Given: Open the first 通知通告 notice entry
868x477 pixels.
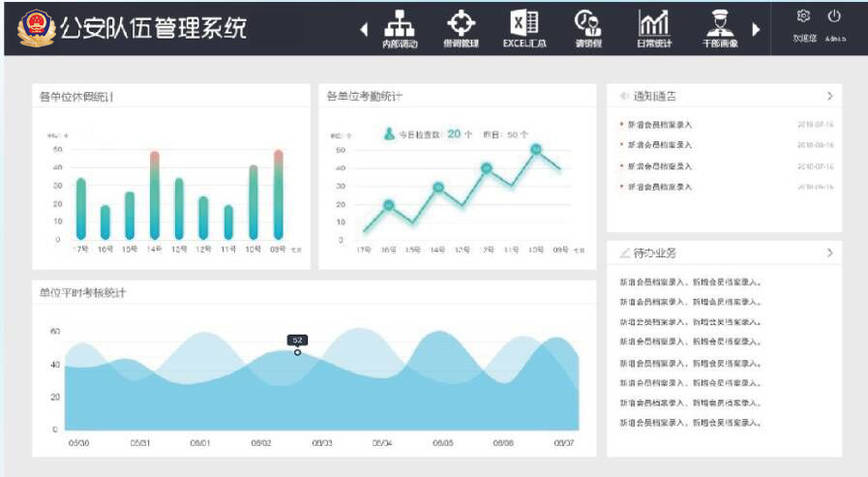Looking at the screenshot, I should [x=660, y=125].
